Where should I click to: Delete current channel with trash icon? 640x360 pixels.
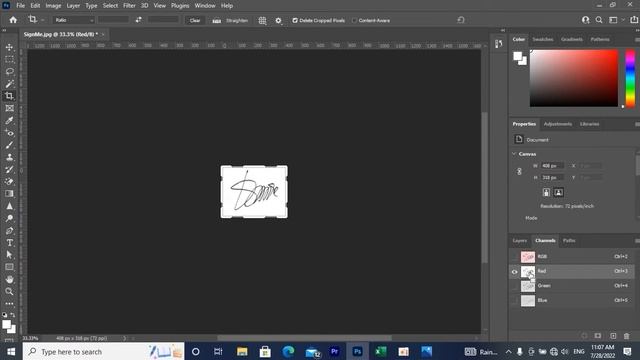627,336
